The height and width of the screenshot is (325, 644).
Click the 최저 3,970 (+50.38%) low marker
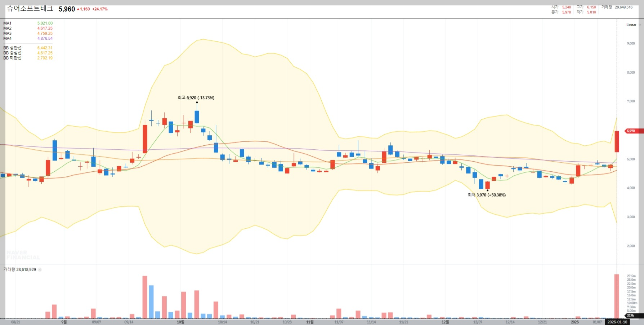click(x=487, y=195)
